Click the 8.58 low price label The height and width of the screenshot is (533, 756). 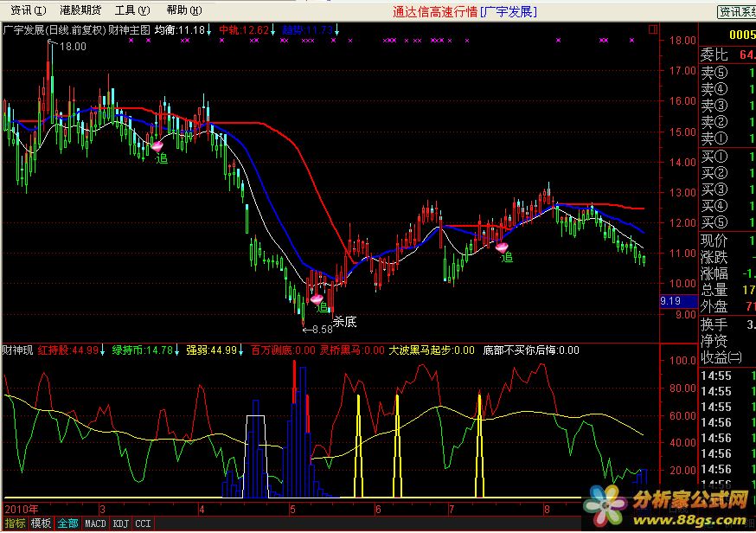pyautogui.click(x=323, y=330)
